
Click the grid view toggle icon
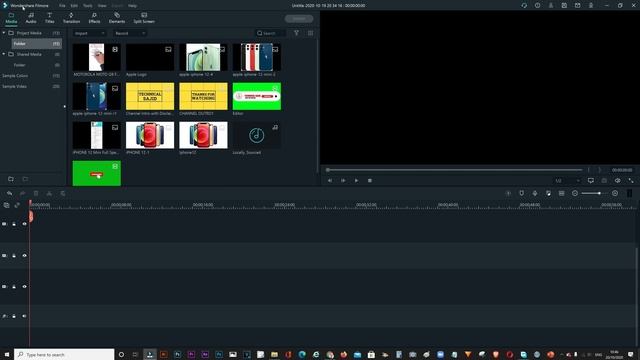point(311,33)
